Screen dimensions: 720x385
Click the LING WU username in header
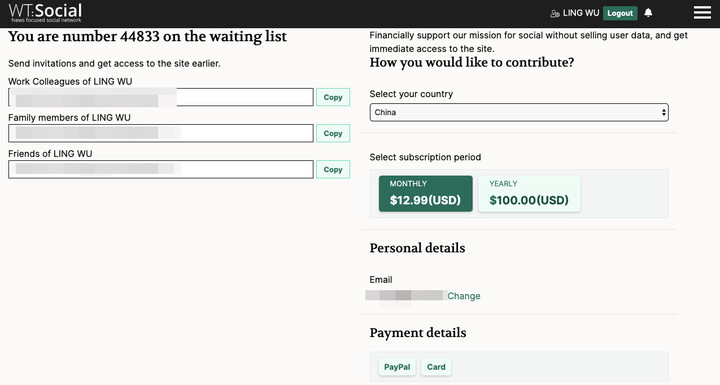pos(581,13)
